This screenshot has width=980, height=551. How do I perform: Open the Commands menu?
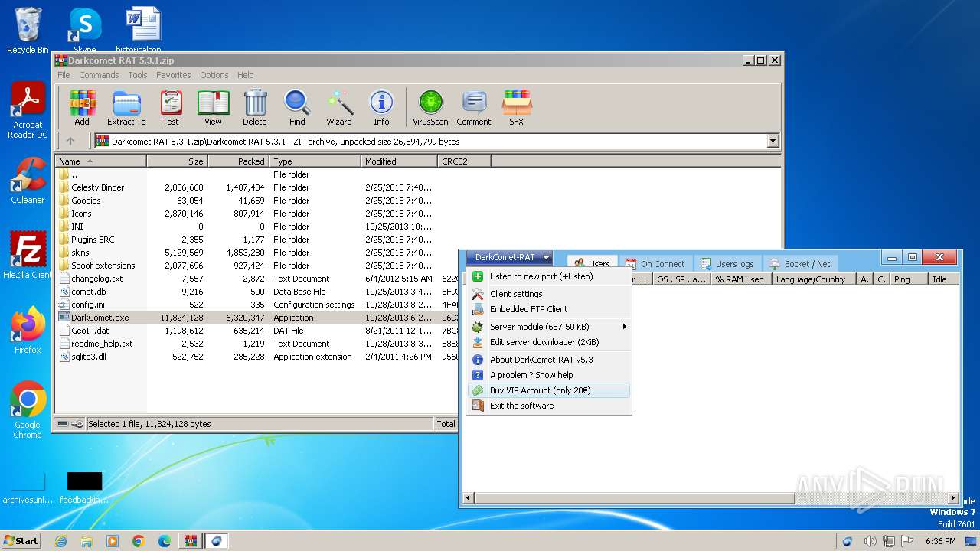99,75
